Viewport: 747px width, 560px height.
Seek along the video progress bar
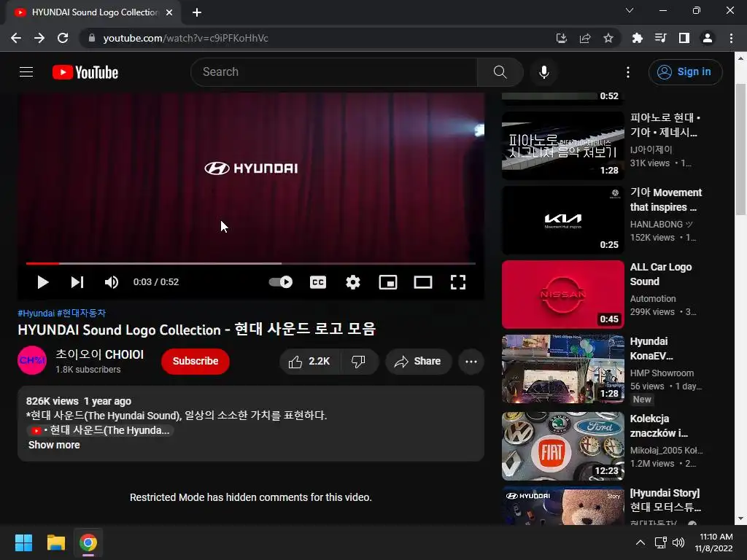[x=251, y=262]
